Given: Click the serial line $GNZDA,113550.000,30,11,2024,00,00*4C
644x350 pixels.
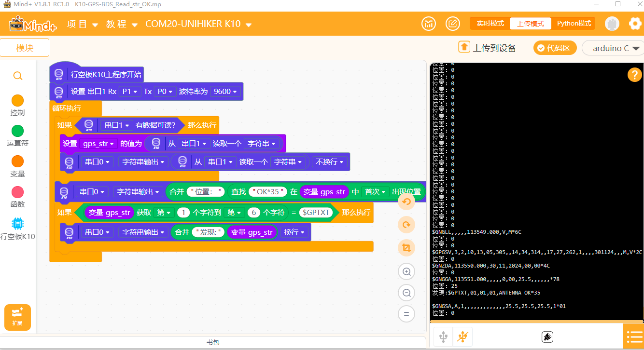Looking at the screenshot, I should pyautogui.click(x=491, y=266).
